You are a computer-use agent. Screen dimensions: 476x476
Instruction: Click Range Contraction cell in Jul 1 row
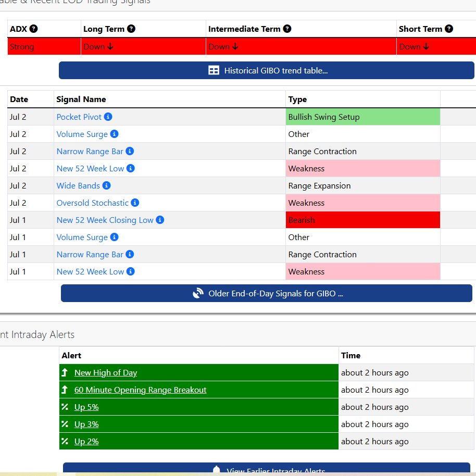[363, 254]
